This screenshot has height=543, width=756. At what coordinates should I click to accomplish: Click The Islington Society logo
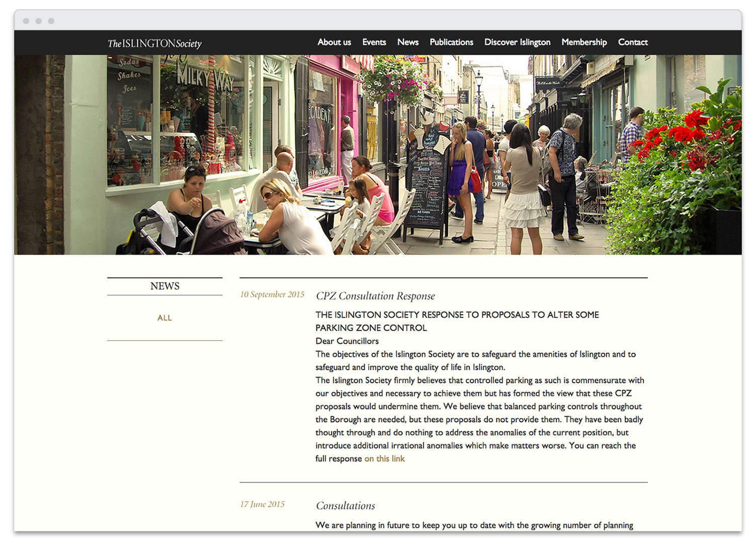154,43
